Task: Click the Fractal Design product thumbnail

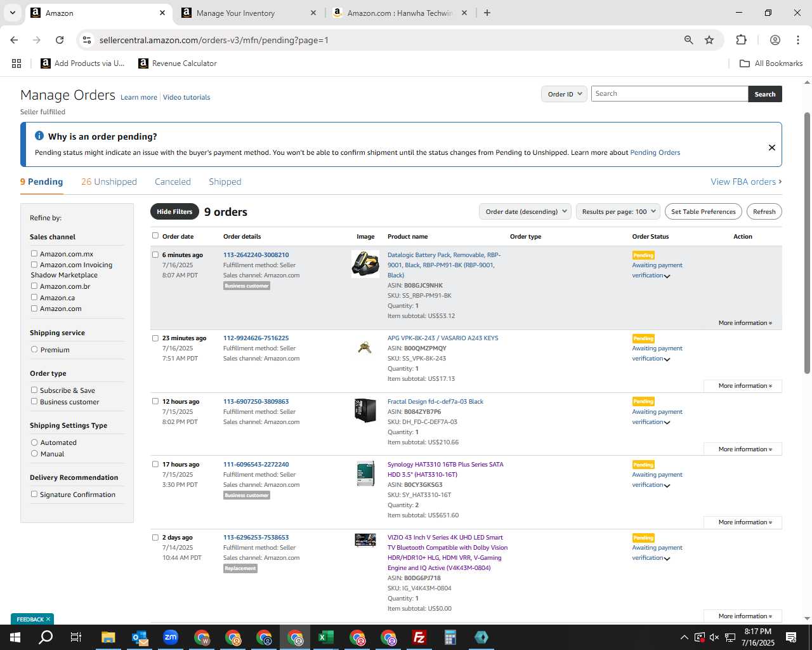Action: click(365, 410)
